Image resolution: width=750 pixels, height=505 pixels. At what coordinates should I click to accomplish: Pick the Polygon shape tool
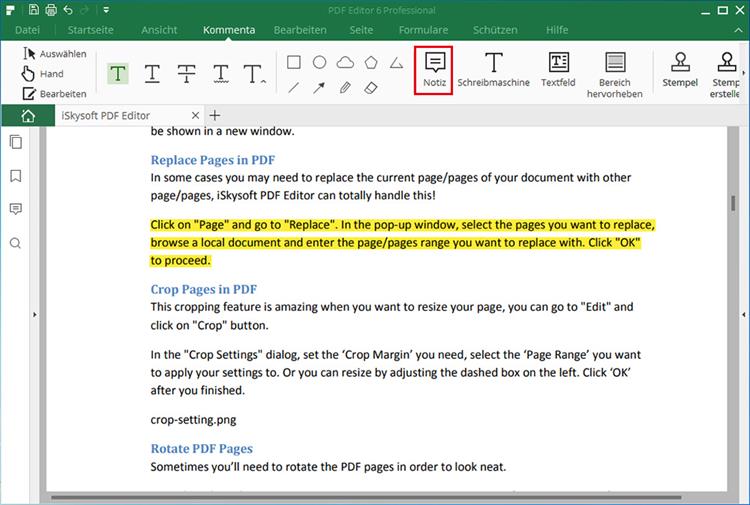coord(371,62)
